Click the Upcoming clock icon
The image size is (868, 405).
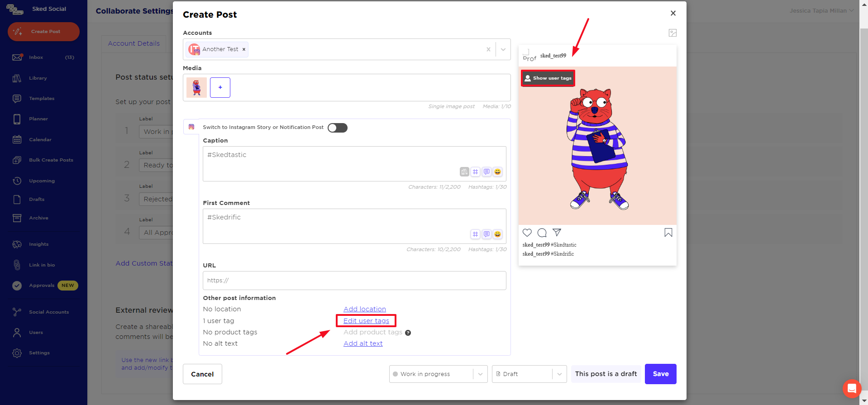coord(17,181)
